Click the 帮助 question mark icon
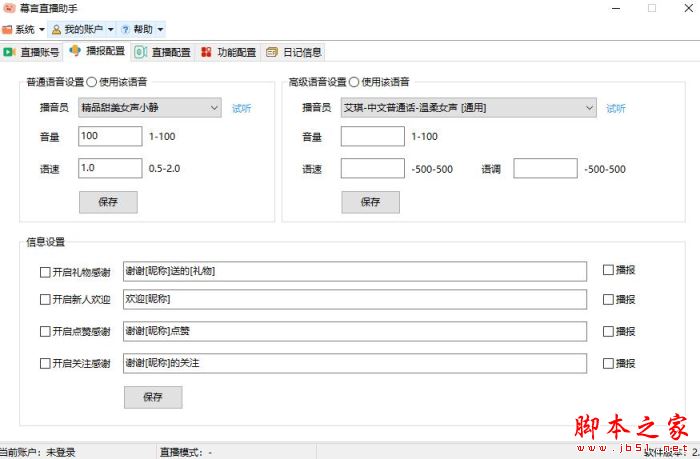This screenshot has height=459, width=700. tap(125, 30)
